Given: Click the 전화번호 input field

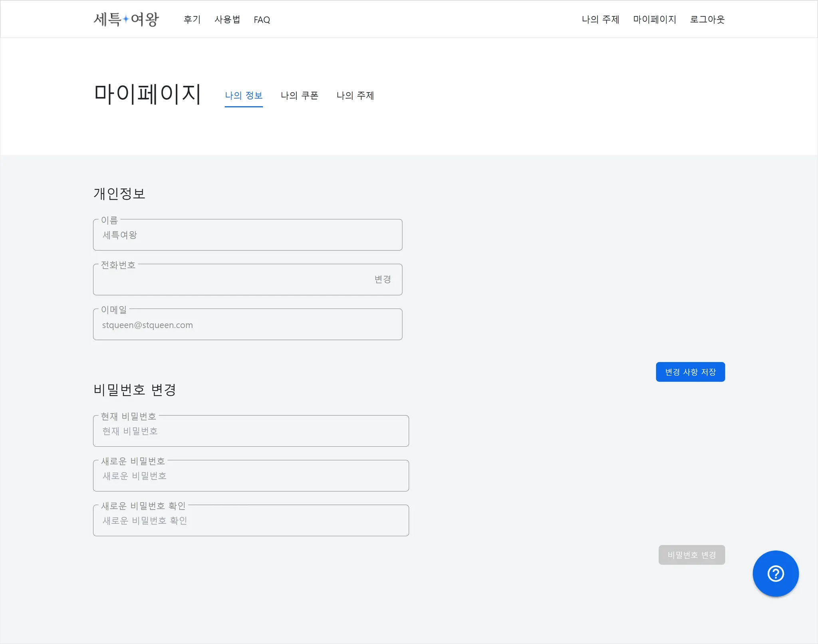Looking at the screenshot, I should 232,280.
